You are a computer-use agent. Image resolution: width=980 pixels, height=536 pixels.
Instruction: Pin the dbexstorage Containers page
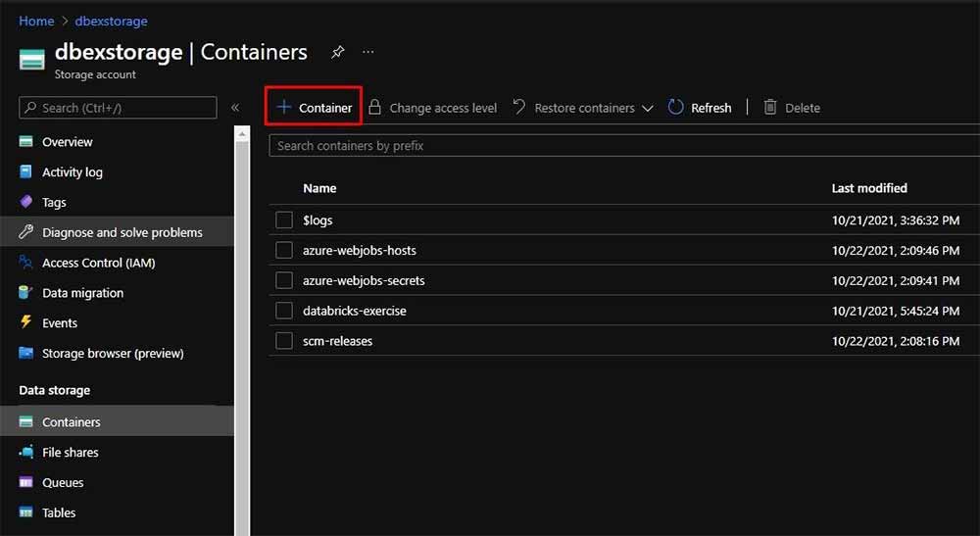pos(337,52)
